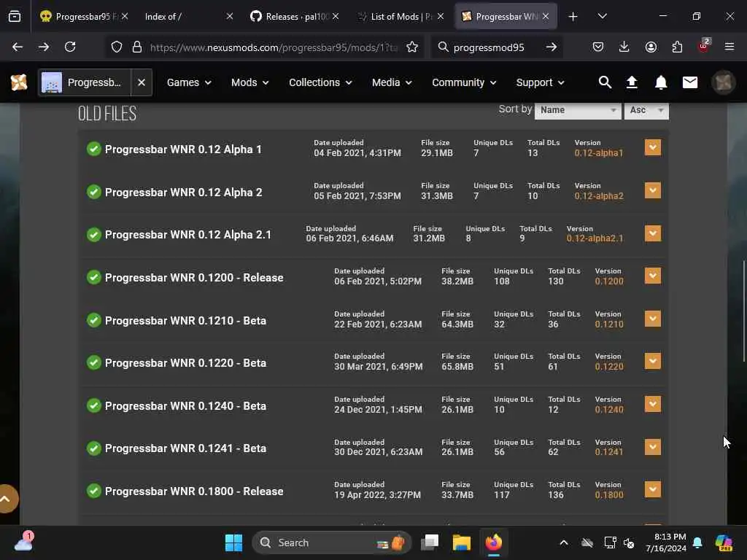Open Games navigation menu
Image resolution: width=747 pixels, height=560 pixels.
click(x=189, y=82)
